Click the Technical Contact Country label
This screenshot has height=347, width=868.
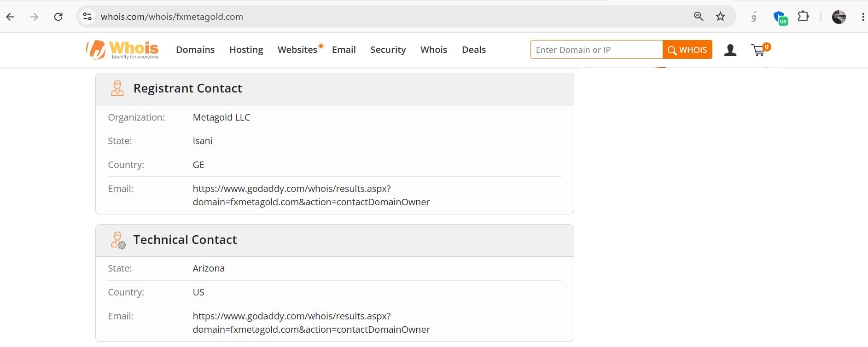pyautogui.click(x=126, y=292)
